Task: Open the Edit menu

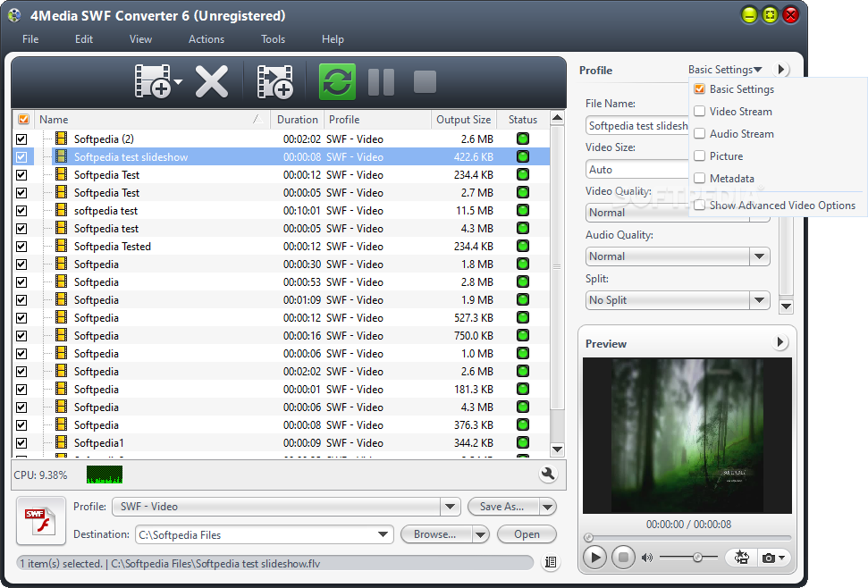Action: pyautogui.click(x=84, y=39)
